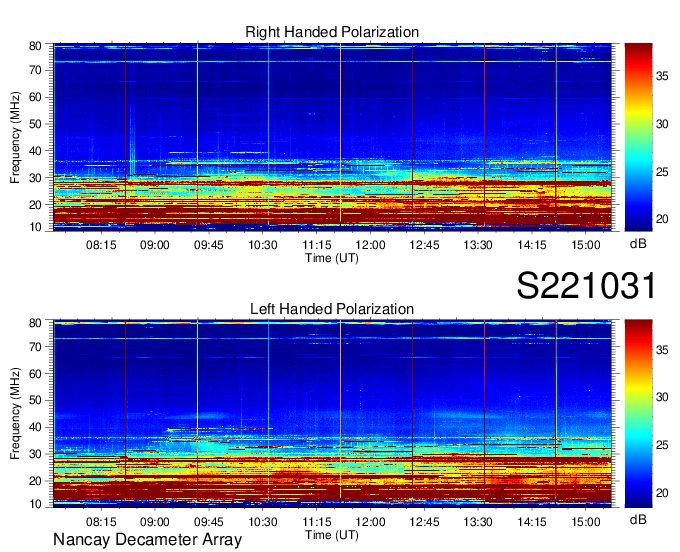
Task: Click the 13:30 tick under Right Handed plot
Action: pos(478,245)
